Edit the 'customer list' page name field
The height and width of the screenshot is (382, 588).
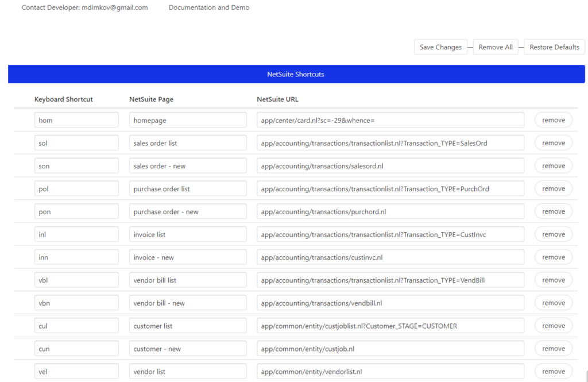coord(188,326)
